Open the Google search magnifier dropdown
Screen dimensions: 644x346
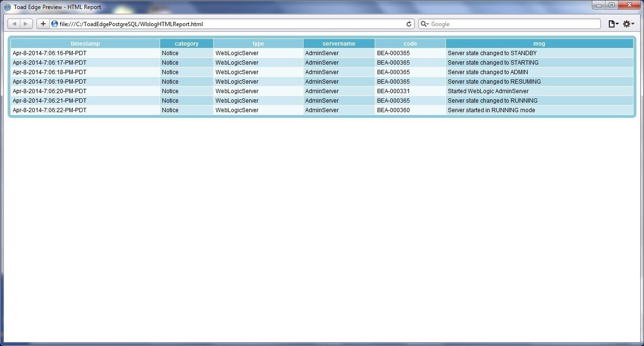tap(425, 24)
